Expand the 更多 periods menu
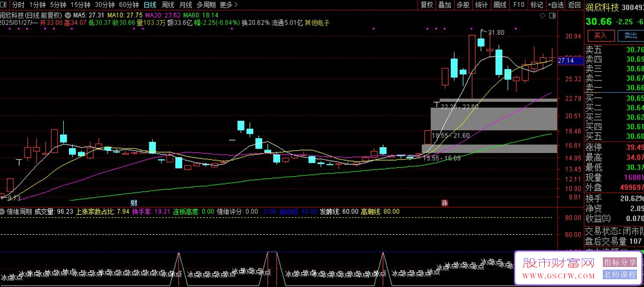The height and width of the screenshot is (287, 644). (229, 5)
